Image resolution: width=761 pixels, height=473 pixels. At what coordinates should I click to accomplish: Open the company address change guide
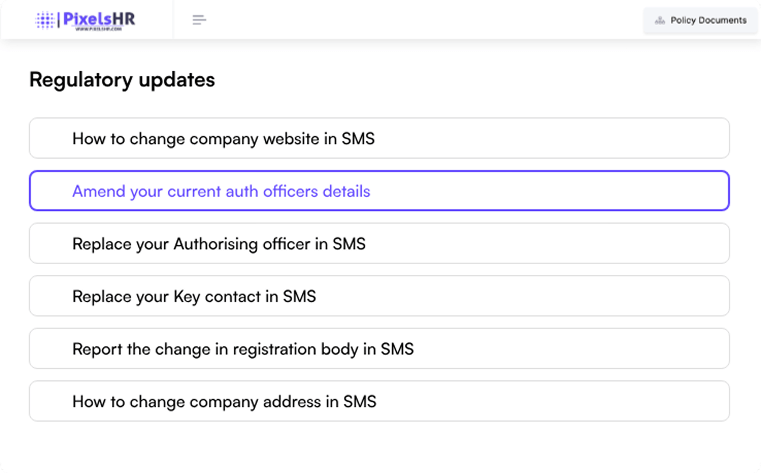coord(224,402)
